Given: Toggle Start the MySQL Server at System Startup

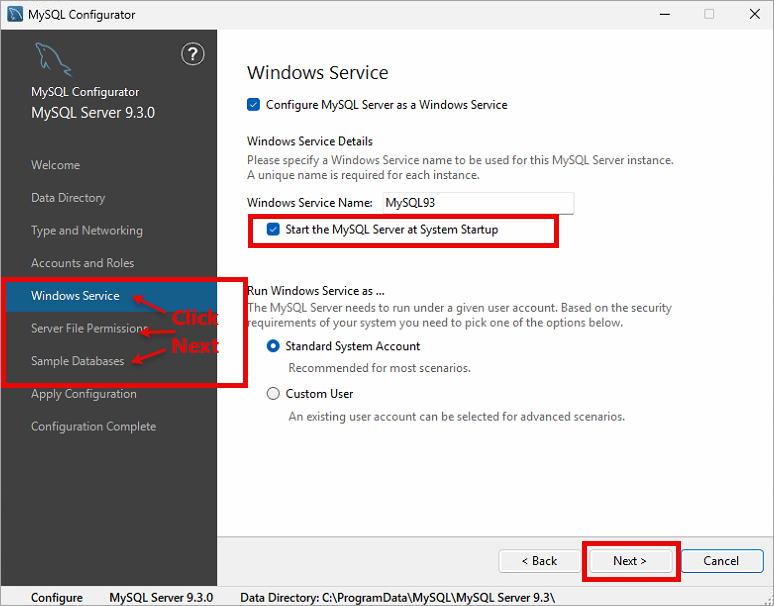Looking at the screenshot, I should click(x=273, y=229).
